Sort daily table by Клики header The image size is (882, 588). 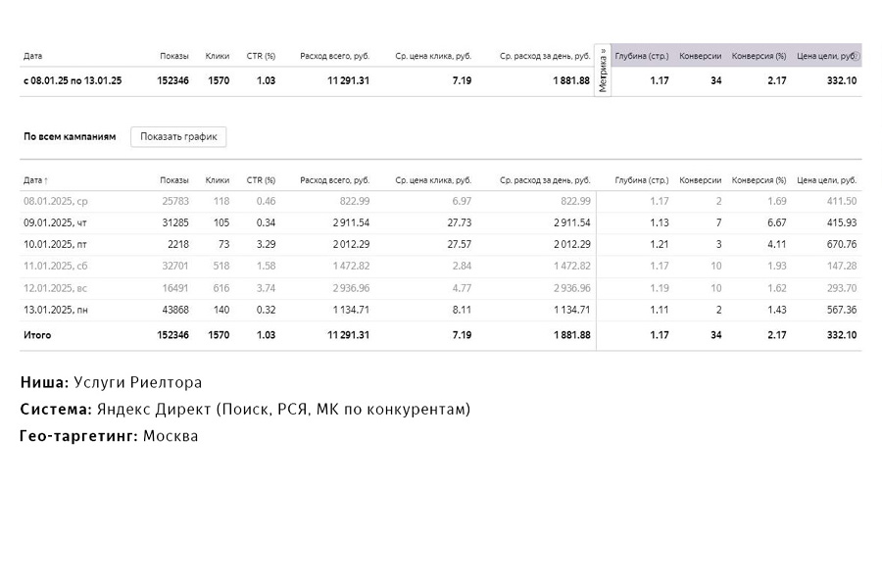pos(218,180)
